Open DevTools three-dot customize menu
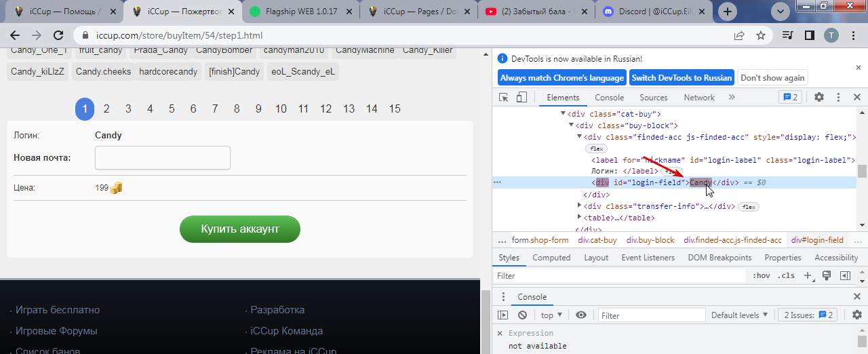 (838, 98)
